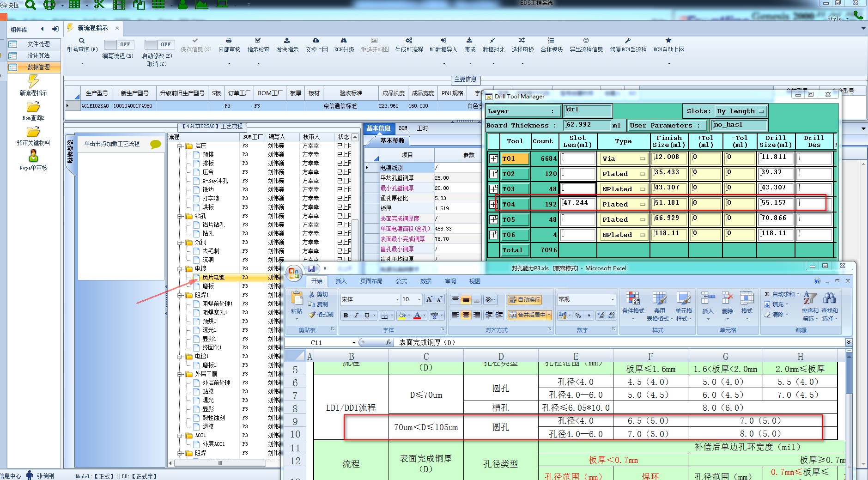Viewport: 868px width, 480px height.
Task: Collapse the 层压 tree node
Action: pos(180,146)
